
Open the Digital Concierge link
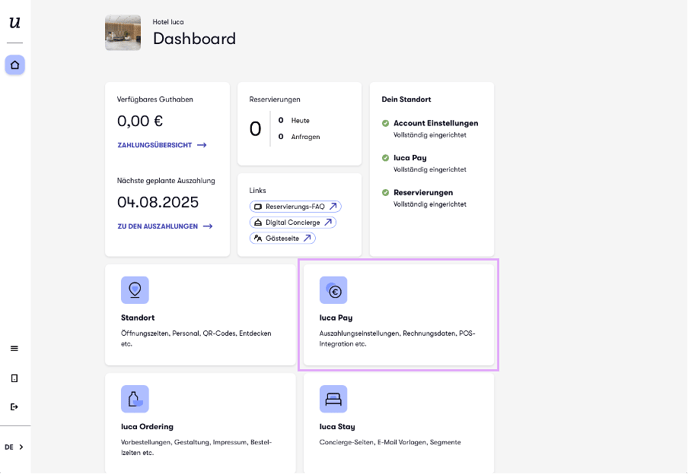[293, 223]
